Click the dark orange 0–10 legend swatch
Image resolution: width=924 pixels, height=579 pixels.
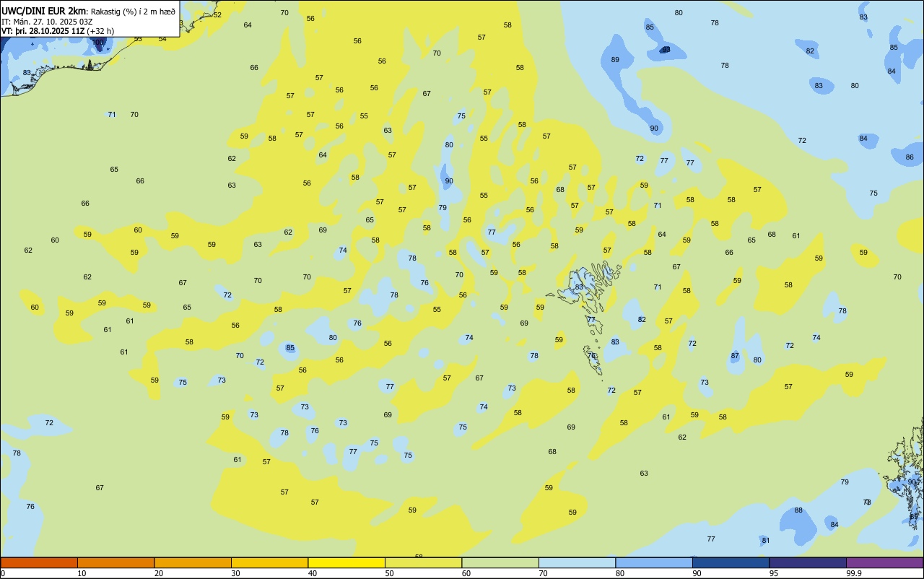coord(39,562)
